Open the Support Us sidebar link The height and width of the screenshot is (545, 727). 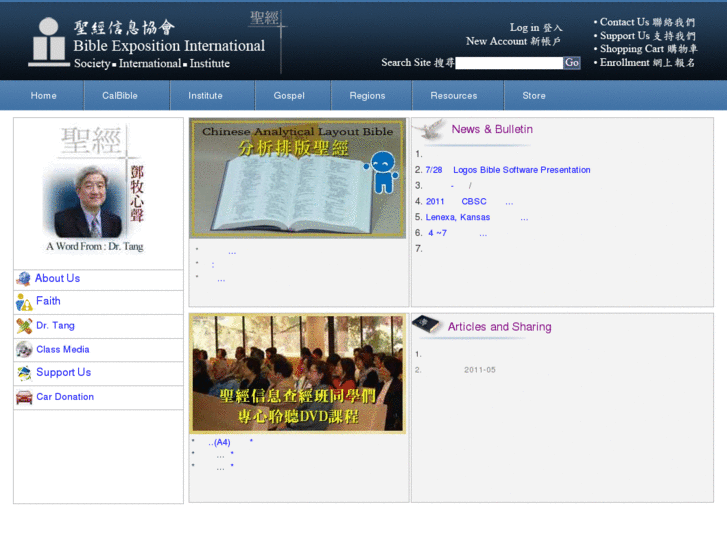click(64, 372)
